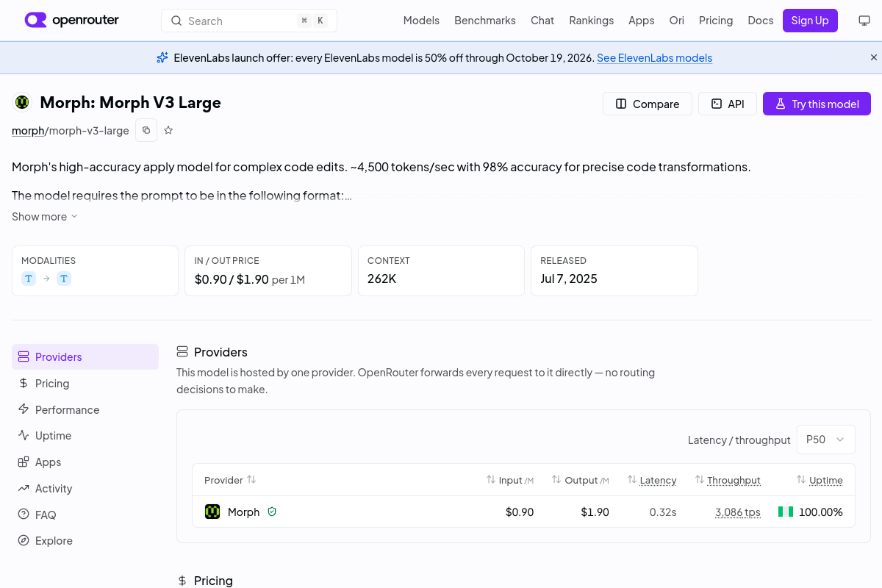This screenshot has width=882, height=588.
Task: Click Try this model
Action: click(x=817, y=104)
